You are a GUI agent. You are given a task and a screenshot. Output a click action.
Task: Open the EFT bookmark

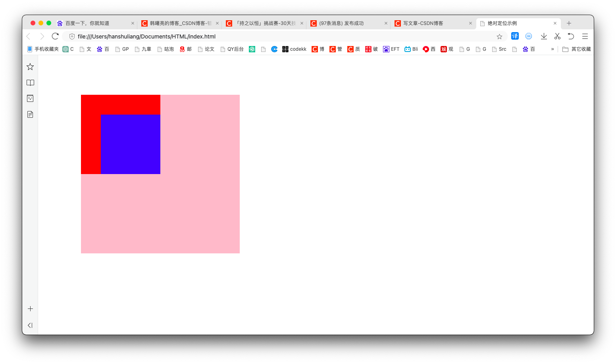click(x=391, y=49)
